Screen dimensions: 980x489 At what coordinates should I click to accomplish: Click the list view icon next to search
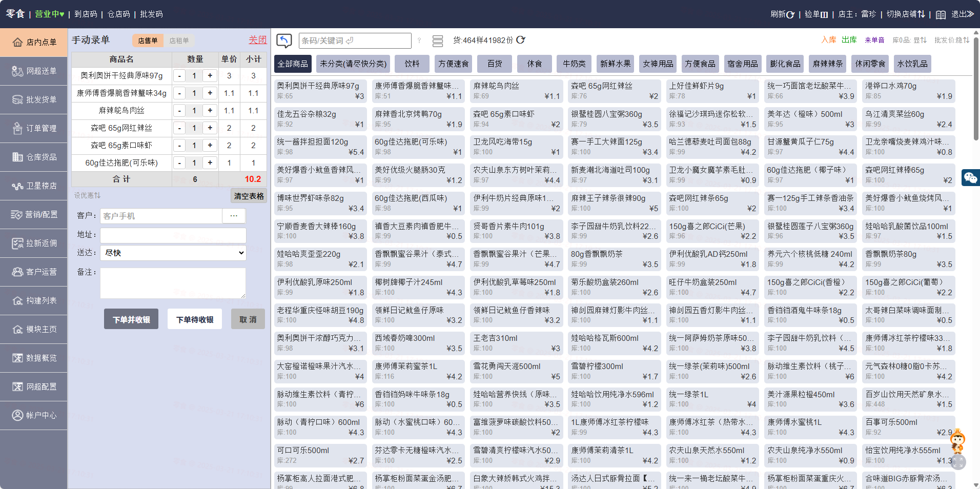click(438, 40)
